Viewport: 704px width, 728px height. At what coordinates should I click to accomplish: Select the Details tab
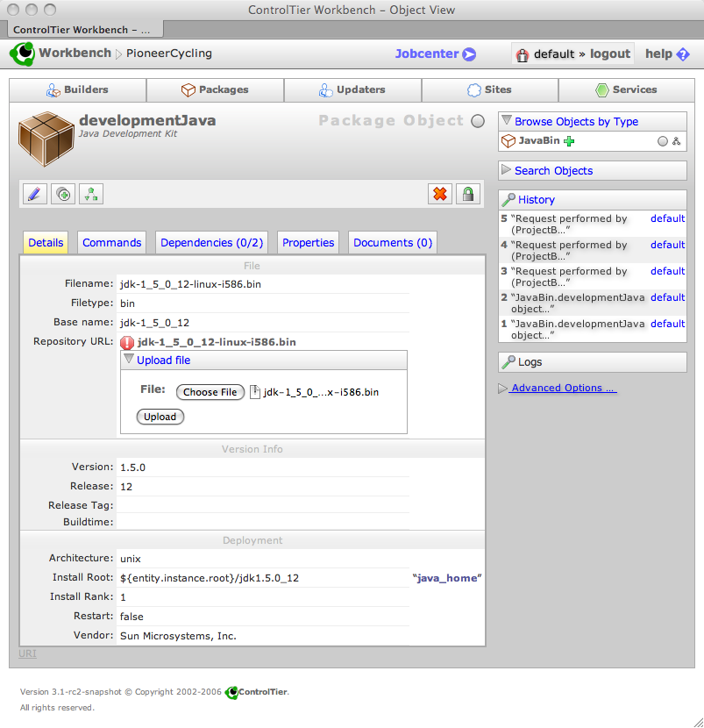[46, 243]
